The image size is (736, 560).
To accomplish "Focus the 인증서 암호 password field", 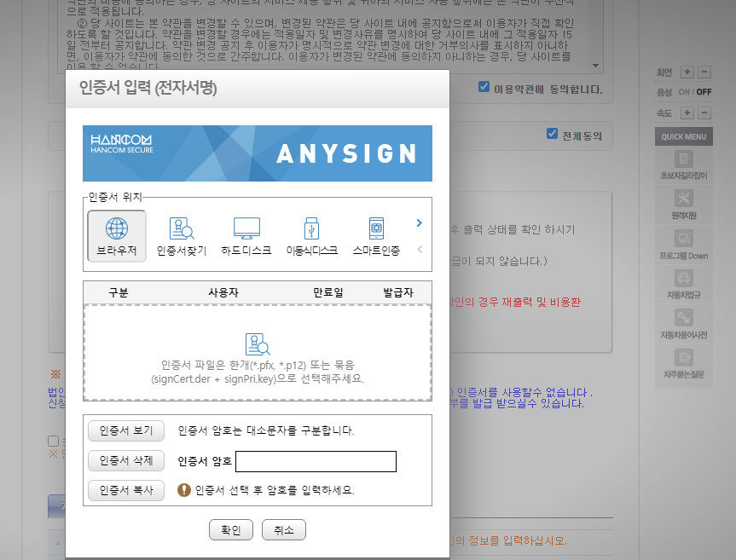I will click(316, 462).
